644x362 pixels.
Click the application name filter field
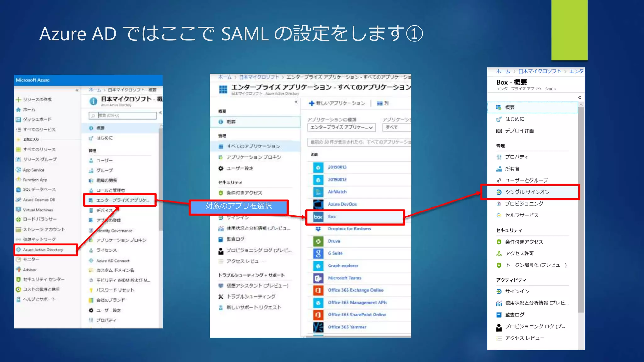tap(359, 142)
